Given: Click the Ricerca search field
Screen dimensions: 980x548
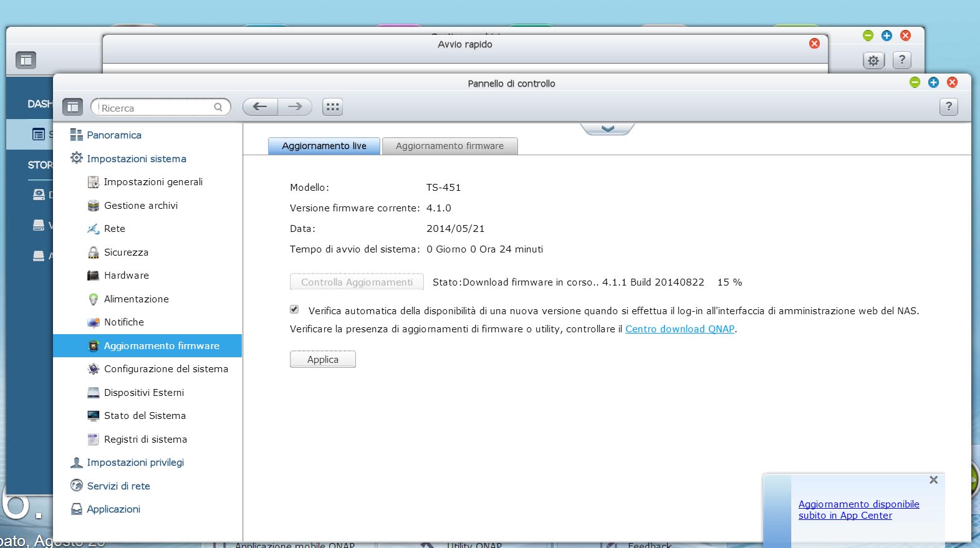Looking at the screenshot, I should tap(156, 108).
